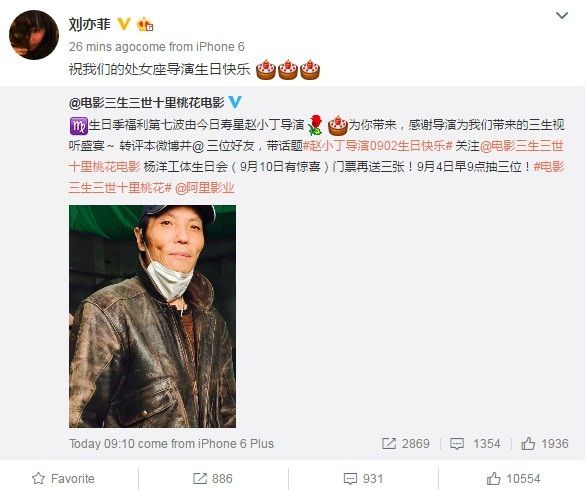This screenshot has height=491, width=585.
Task: Open @电影三生三世十里桃花电影 account link
Action: pyautogui.click(x=147, y=102)
